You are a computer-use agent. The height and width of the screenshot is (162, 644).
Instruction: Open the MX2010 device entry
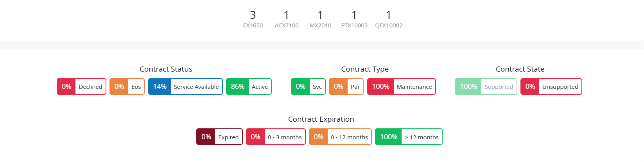320,19
